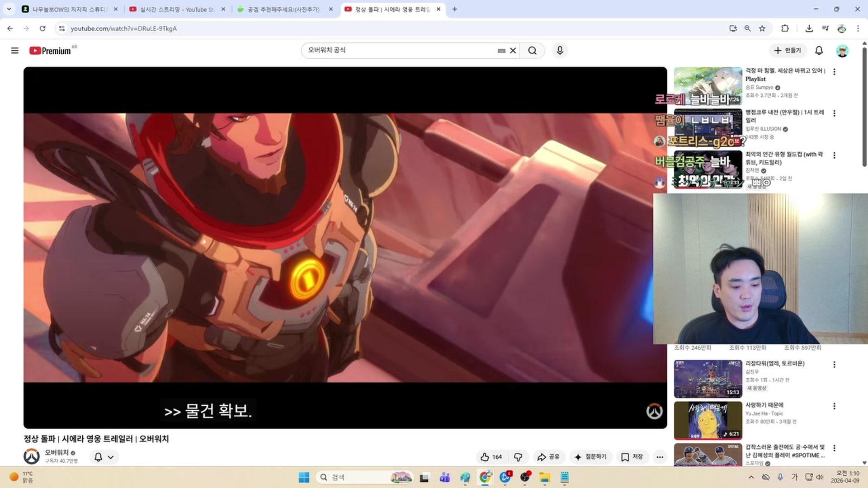Toggle channel notification bell below the video
The width and height of the screenshot is (868, 488).
click(98, 457)
